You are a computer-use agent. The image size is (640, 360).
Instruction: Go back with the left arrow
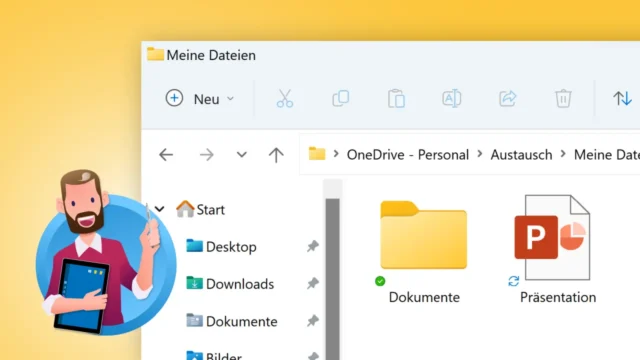pos(166,155)
